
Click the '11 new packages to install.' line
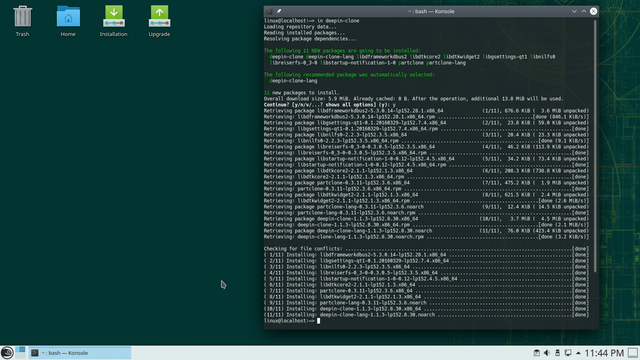pos(302,93)
